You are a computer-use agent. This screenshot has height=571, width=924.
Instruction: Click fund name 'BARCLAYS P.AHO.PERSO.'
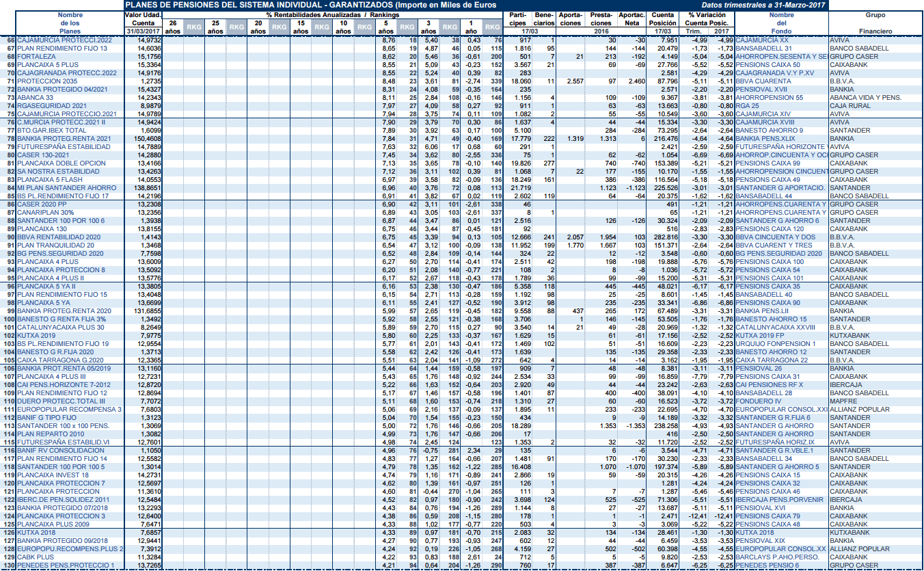tap(778, 557)
